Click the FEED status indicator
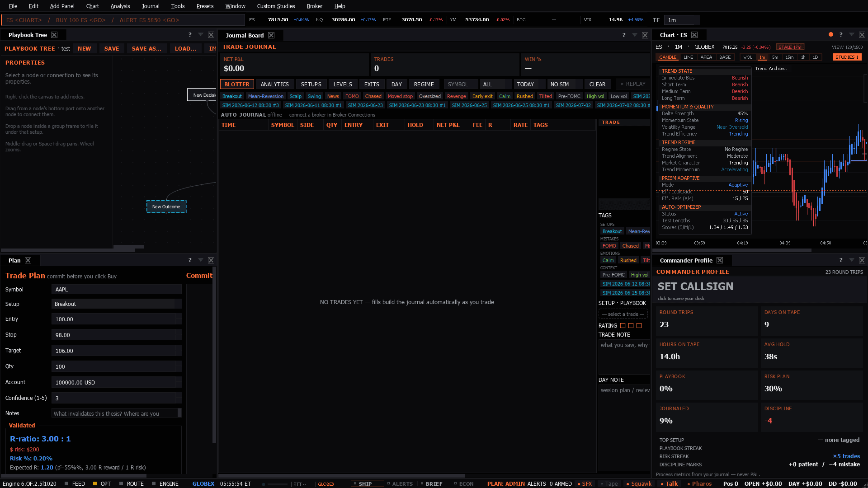The height and width of the screenshot is (488, 868). (x=75, y=483)
